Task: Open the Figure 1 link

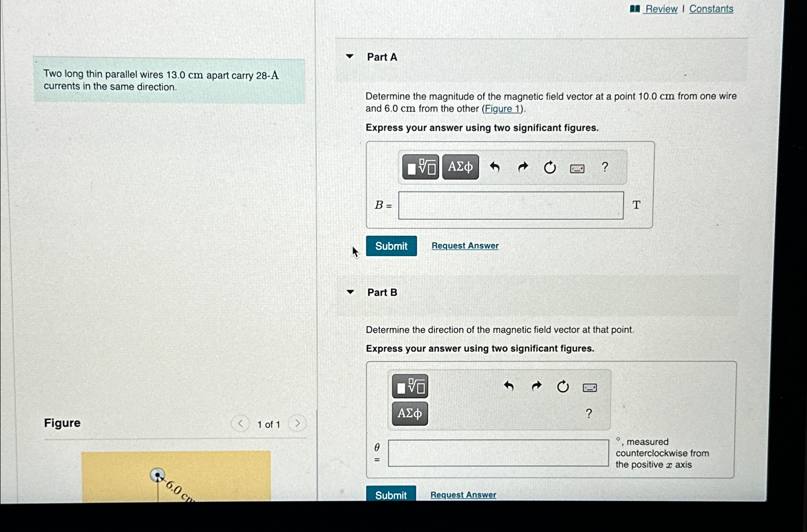Action: (502, 109)
